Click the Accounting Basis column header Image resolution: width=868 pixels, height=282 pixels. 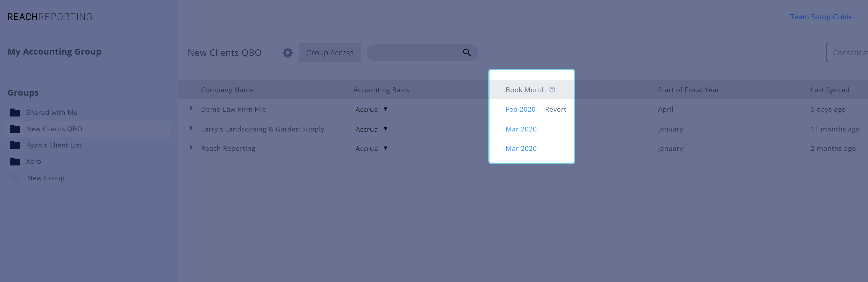pyautogui.click(x=381, y=90)
